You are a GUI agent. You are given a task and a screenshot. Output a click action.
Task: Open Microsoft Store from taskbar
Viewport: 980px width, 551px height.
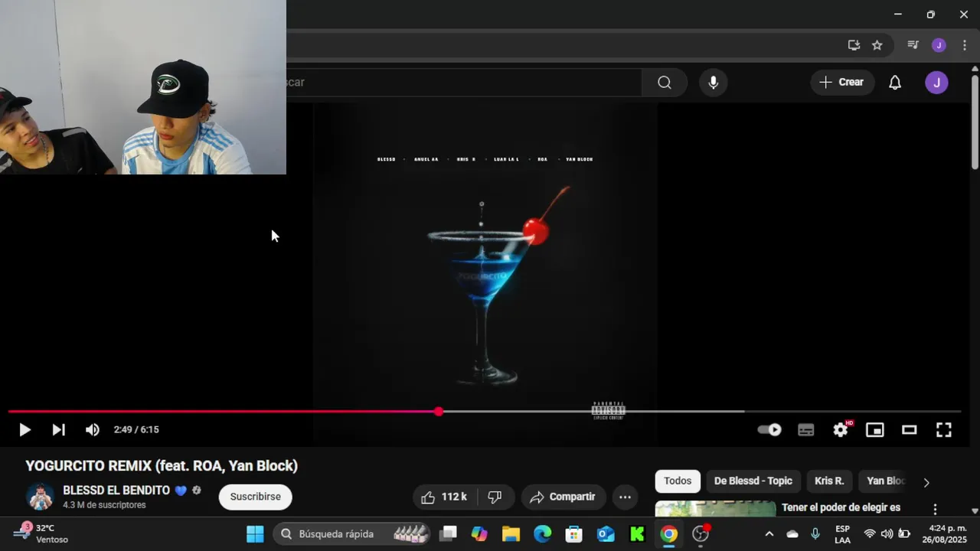(573, 534)
